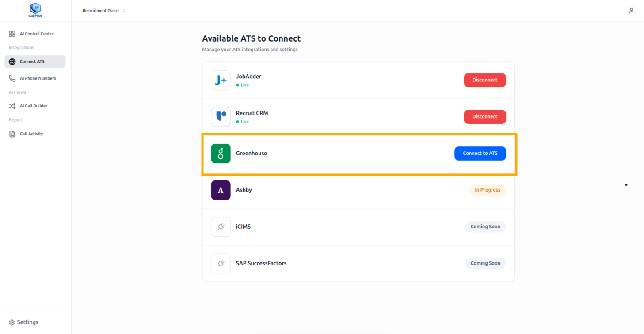
Task: Connect to ATS for Greenhouse
Action: click(x=480, y=154)
